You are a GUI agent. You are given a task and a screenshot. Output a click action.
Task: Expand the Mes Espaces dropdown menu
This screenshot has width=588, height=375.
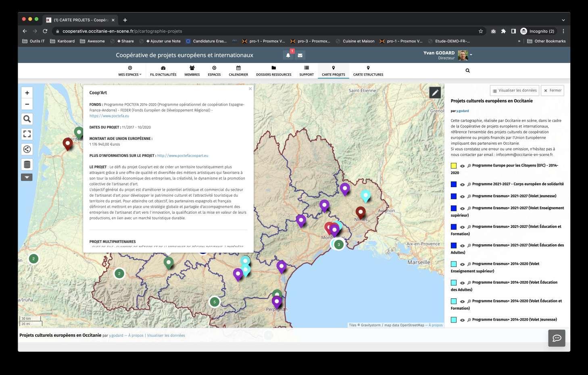(x=130, y=71)
